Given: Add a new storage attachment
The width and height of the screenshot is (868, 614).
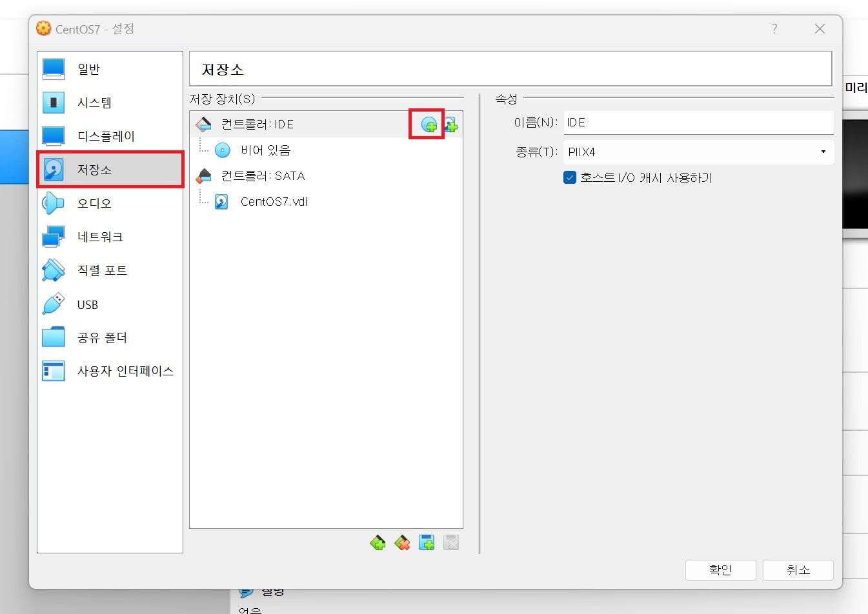Looking at the screenshot, I should point(427,543).
